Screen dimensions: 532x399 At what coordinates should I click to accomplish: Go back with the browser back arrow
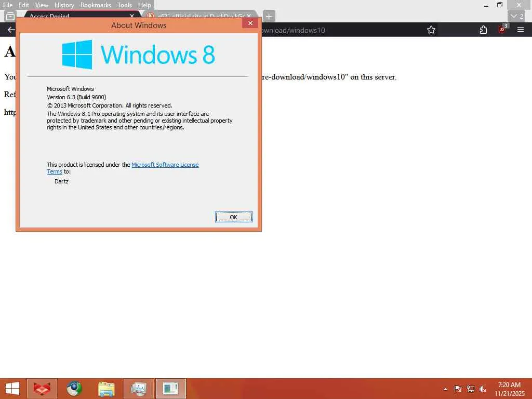[11, 30]
